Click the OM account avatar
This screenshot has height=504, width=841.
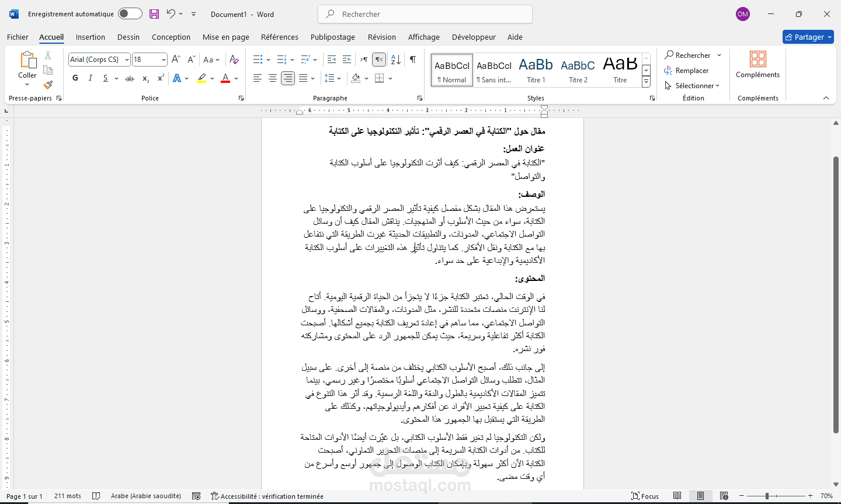743,14
